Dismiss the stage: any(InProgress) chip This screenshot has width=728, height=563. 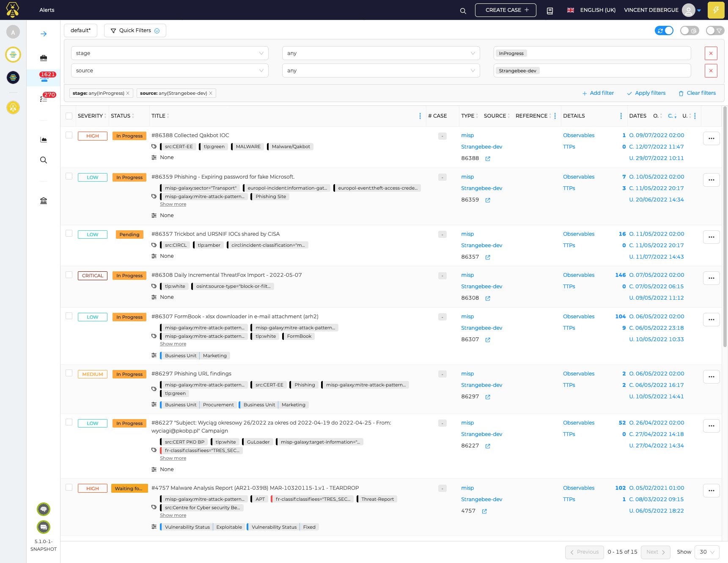click(x=128, y=93)
